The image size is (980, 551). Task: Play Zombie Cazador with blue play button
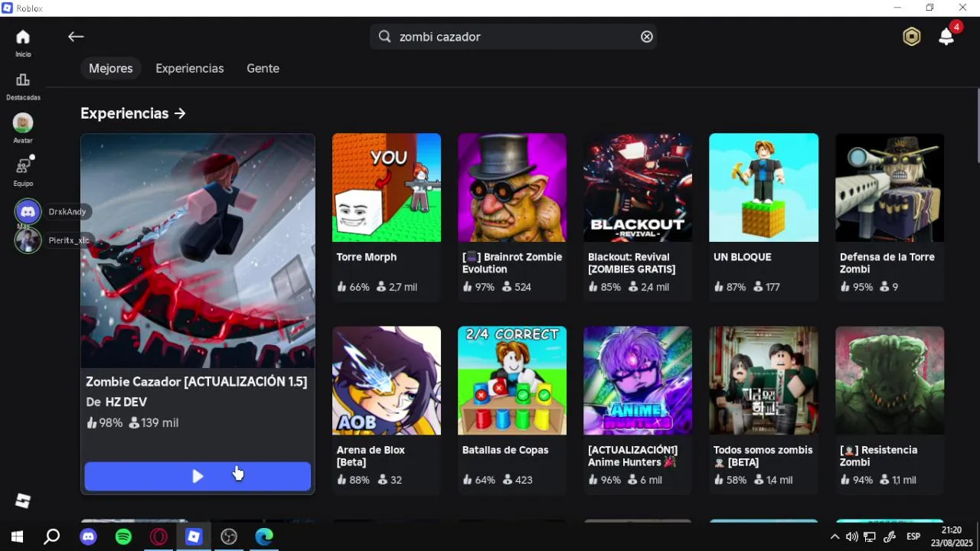click(x=198, y=476)
